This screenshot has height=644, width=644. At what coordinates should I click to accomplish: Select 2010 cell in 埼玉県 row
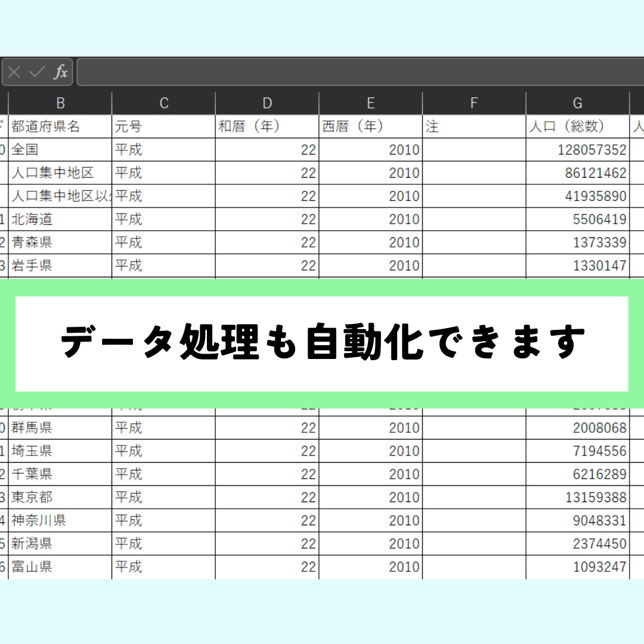tap(371, 451)
